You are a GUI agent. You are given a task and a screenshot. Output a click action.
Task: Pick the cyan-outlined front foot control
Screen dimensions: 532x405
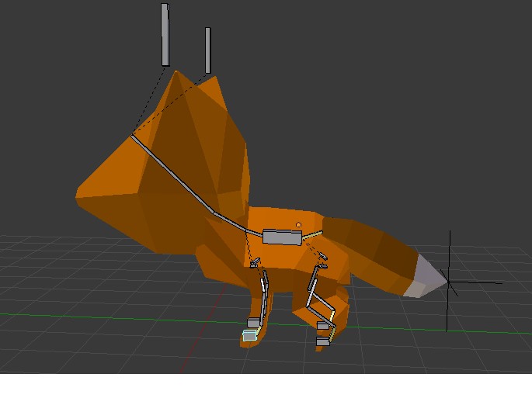tap(249, 336)
